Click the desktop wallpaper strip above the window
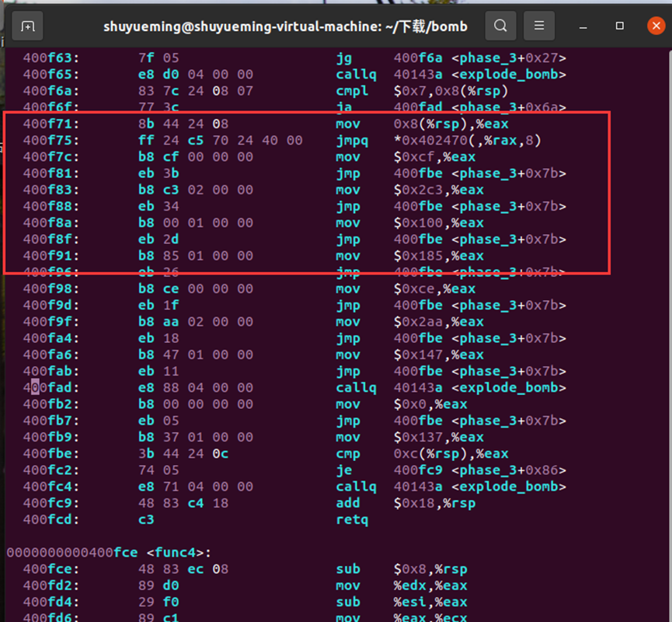The width and height of the screenshot is (672, 622). tap(336, 3)
